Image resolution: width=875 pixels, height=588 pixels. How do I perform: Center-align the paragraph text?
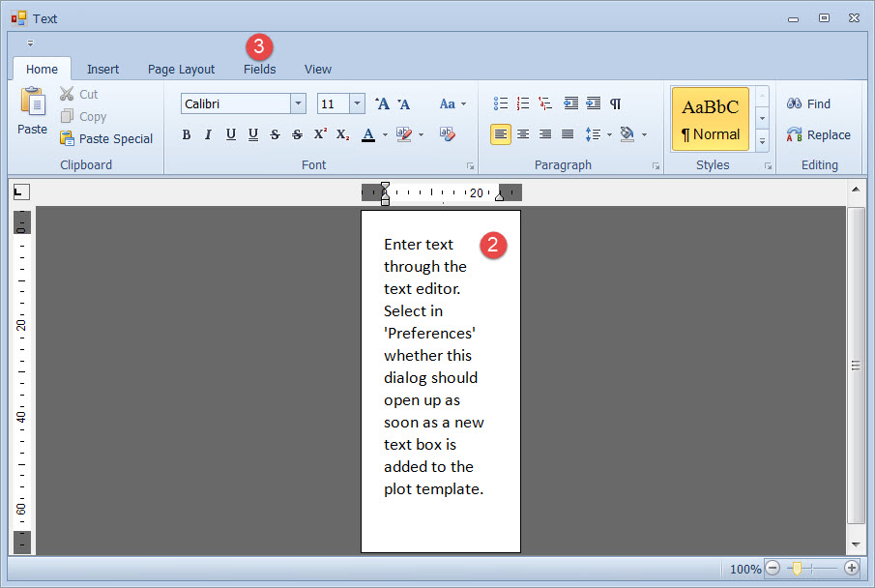[x=523, y=134]
